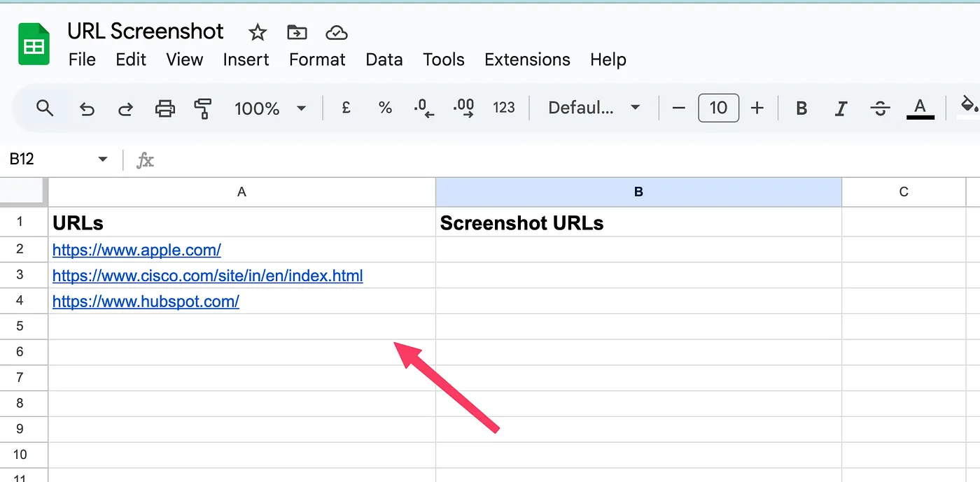This screenshot has width=980, height=482.
Task: Open the https://www.hubspot.com/ link
Action: pyautogui.click(x=146, y=302)
